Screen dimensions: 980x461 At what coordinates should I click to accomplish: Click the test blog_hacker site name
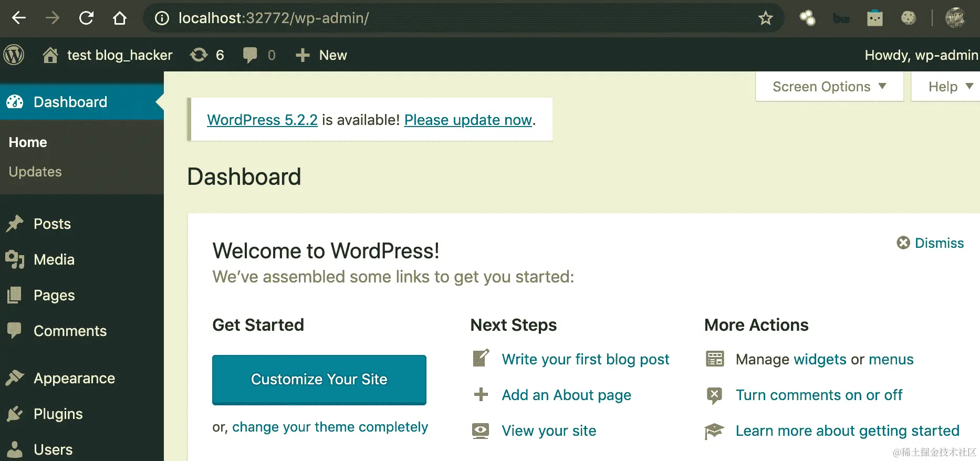[120, 55]
